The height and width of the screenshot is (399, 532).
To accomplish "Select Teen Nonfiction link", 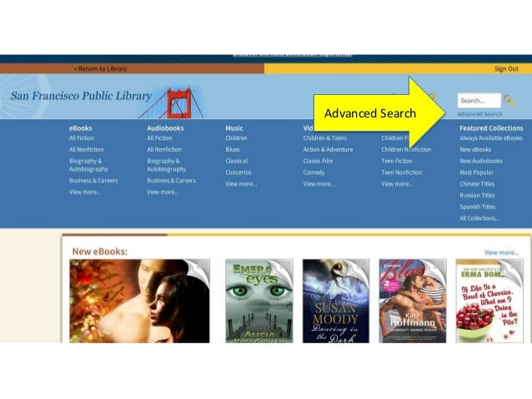I will click(402, 172).
